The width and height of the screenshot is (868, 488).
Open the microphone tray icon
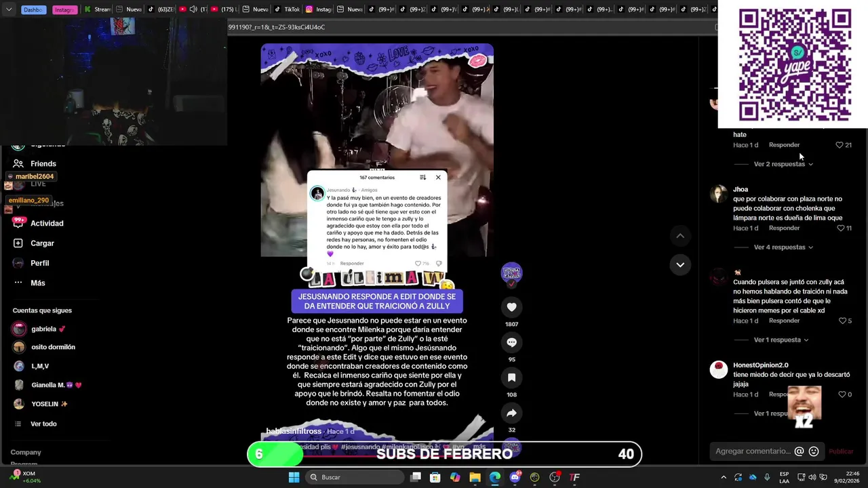(x=767, y=477)
